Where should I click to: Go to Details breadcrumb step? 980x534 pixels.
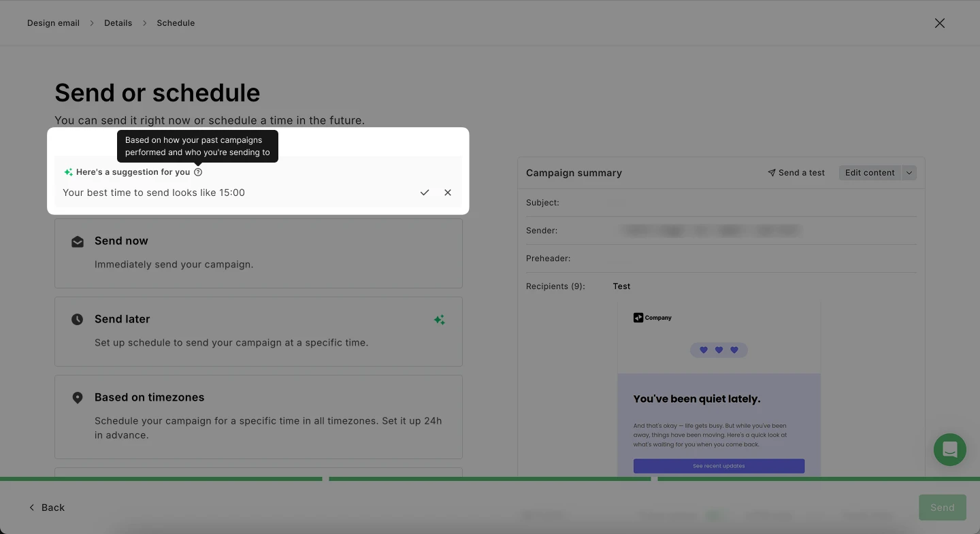[118, 23]
